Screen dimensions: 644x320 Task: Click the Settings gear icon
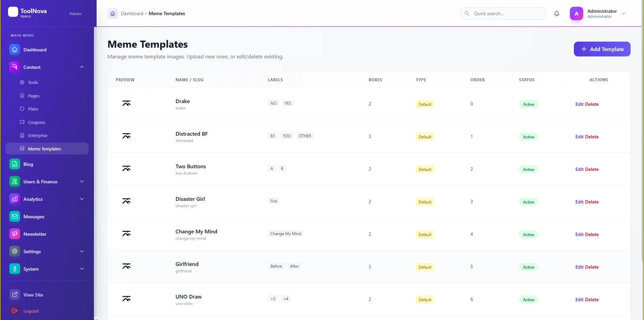tap(14, 251)
